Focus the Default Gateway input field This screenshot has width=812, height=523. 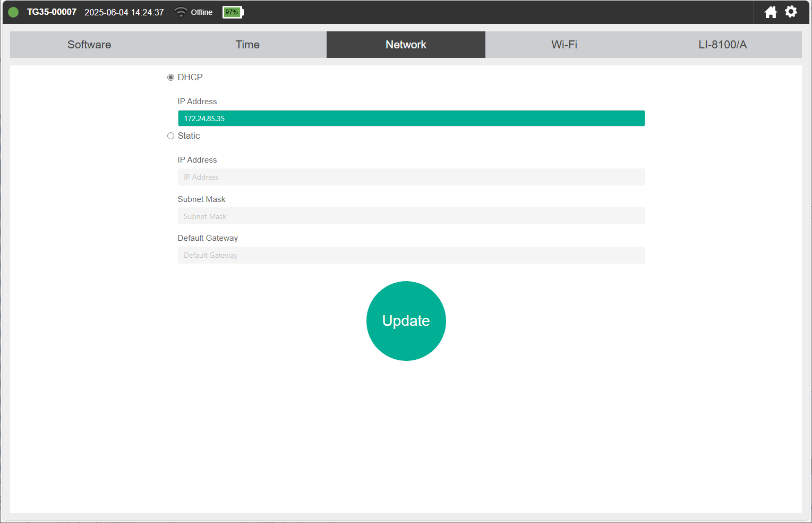tap(411, 255)
